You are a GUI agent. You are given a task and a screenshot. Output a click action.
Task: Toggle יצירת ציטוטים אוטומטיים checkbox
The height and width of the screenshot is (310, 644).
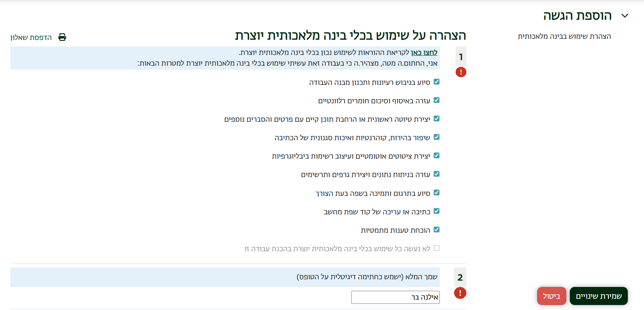coord(436,156)
